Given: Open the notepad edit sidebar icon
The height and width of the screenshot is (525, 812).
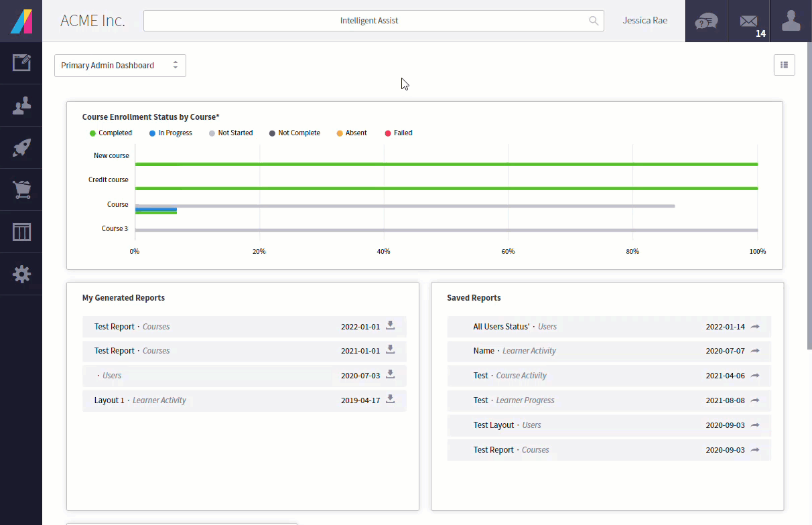Looking at the screenshot, I should (21, 63).
